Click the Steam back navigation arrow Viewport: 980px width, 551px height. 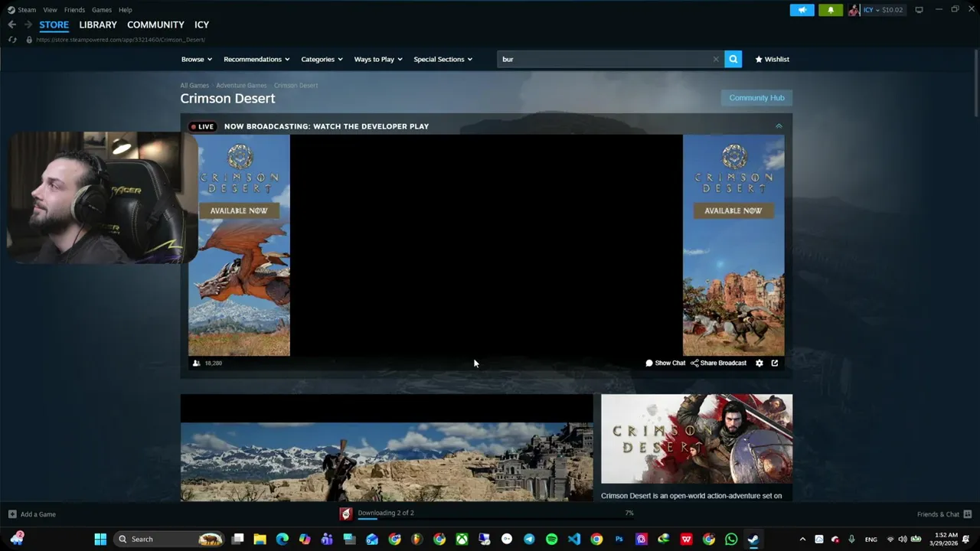click(x=11, y=24)
